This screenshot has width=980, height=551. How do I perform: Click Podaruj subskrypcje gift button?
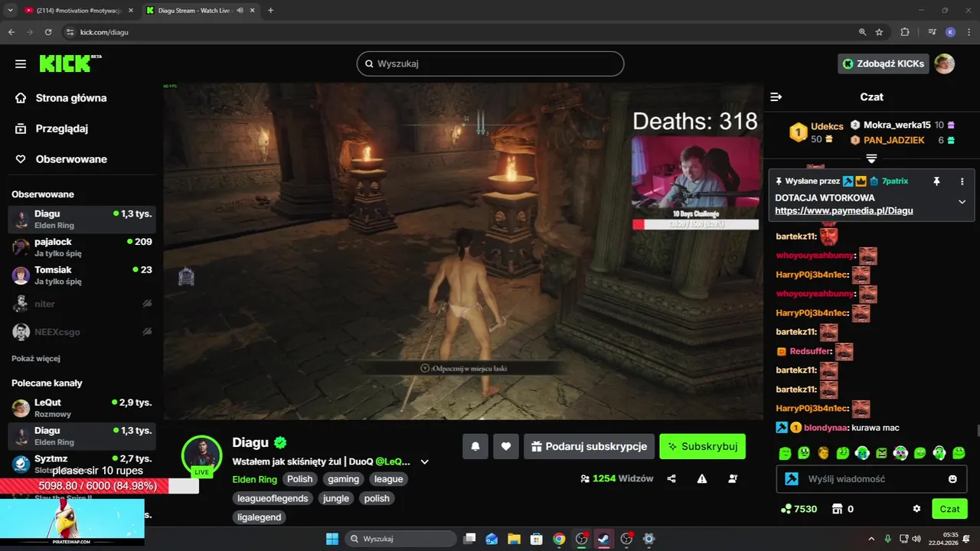[589, 446]
